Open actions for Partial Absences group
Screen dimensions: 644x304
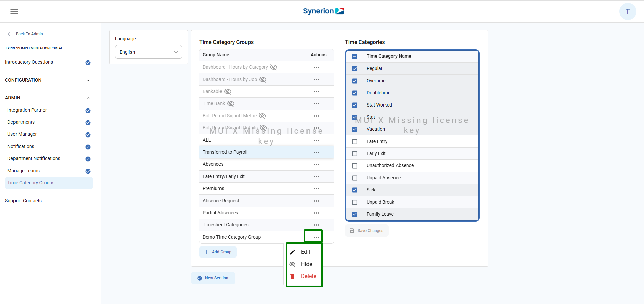point(316,213)
